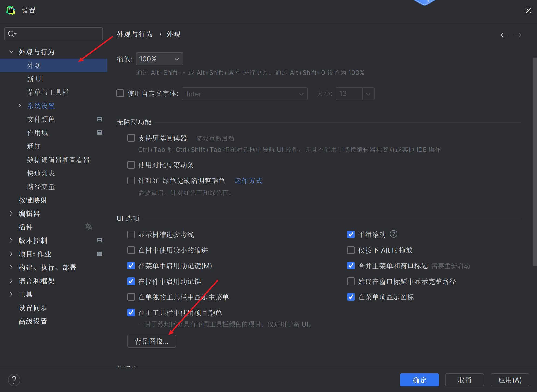
Task: Click the search magnifier icon
Action: [x=12, y=34]
